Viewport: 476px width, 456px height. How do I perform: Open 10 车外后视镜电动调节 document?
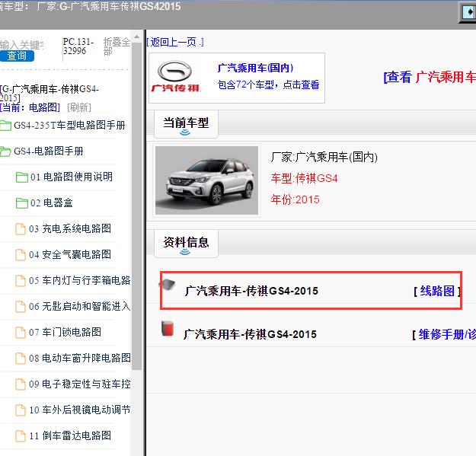(x=73, y=410)
